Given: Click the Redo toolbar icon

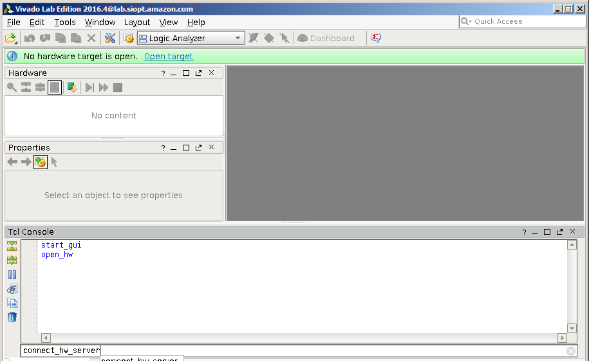Looking at the screenshot, I should coord(45,38).
